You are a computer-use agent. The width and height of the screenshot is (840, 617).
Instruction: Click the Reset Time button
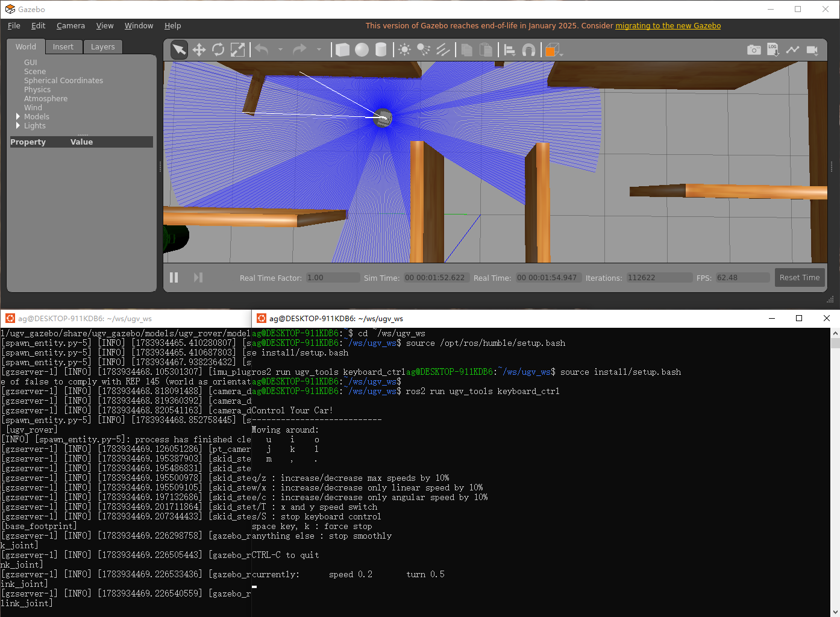coord(800,277)
